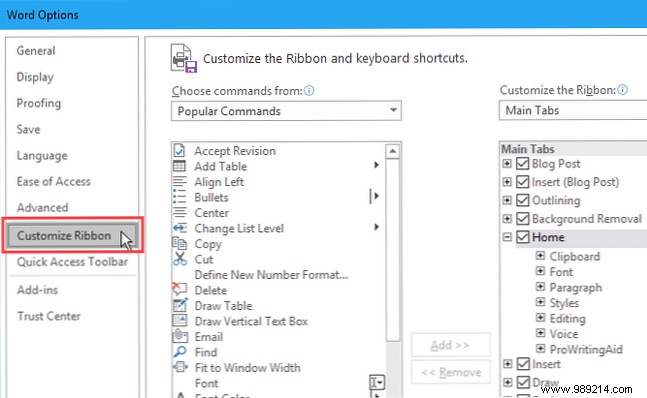
Task: Open Change List Level submenu arrow
Action: click(x=376, y=227)
